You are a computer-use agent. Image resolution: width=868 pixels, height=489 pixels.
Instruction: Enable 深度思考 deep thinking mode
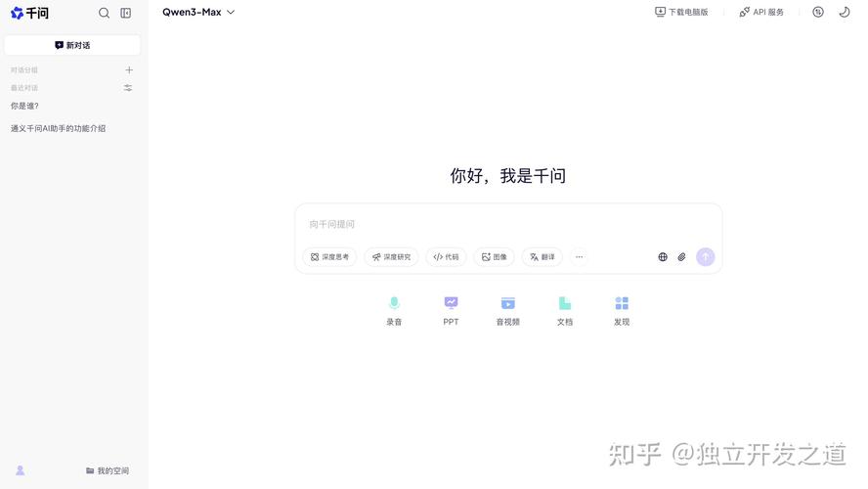click(x=330, y=257)
